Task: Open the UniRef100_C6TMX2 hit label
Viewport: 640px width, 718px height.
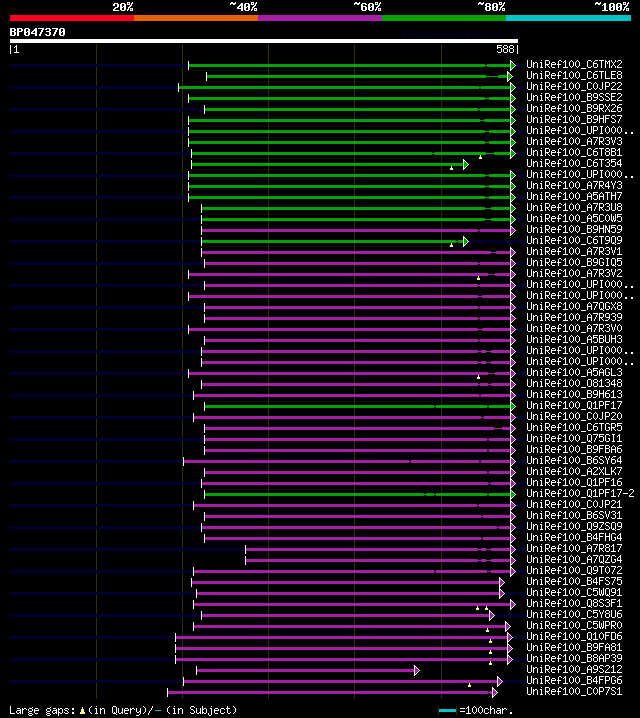Action: (x=574, y=65)
